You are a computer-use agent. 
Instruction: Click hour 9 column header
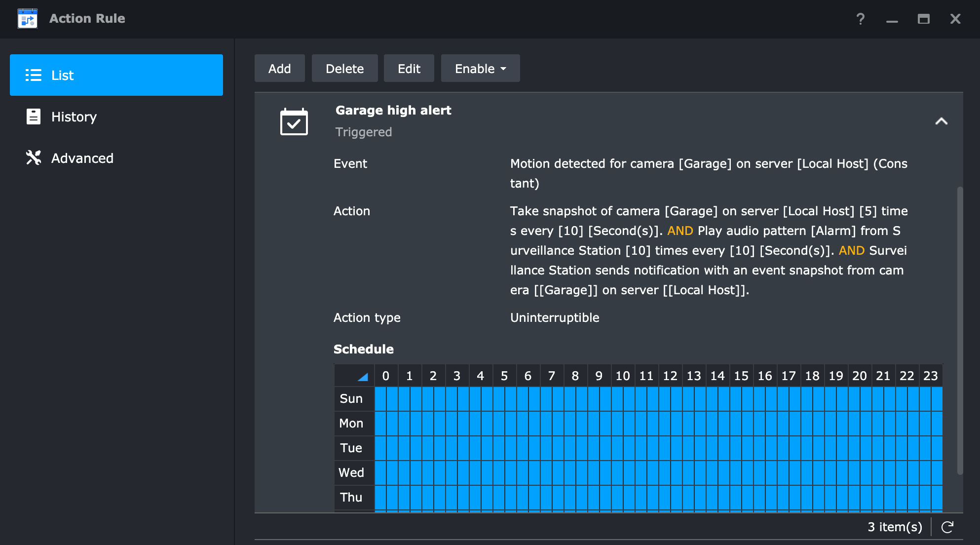(599, 376)
